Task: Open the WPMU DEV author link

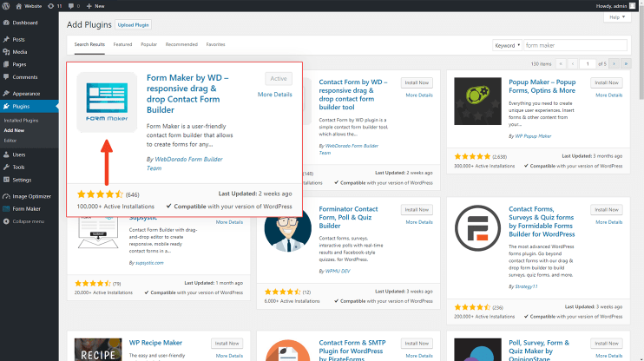Action: pos(338,271)
